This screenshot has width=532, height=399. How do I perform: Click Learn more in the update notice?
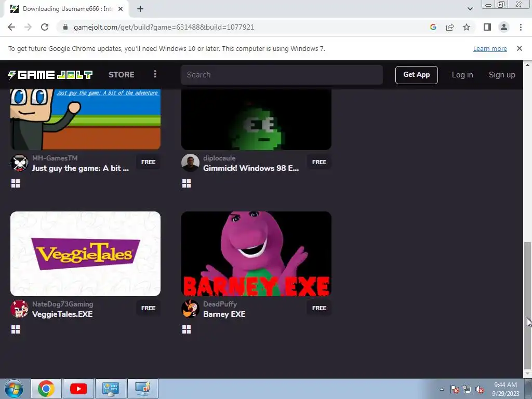pos(490,48)
